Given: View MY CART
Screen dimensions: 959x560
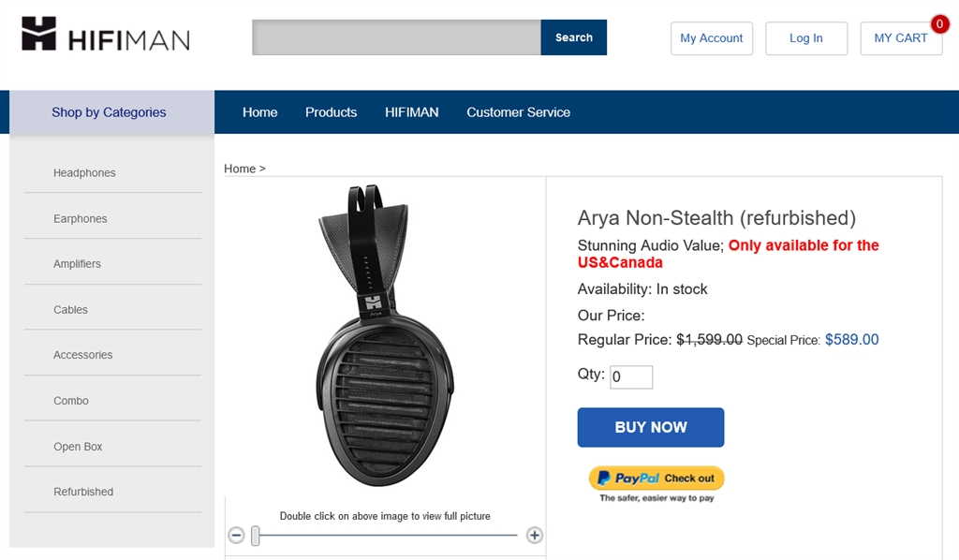Looking at the screenshot, I should (x=900, y=38).
